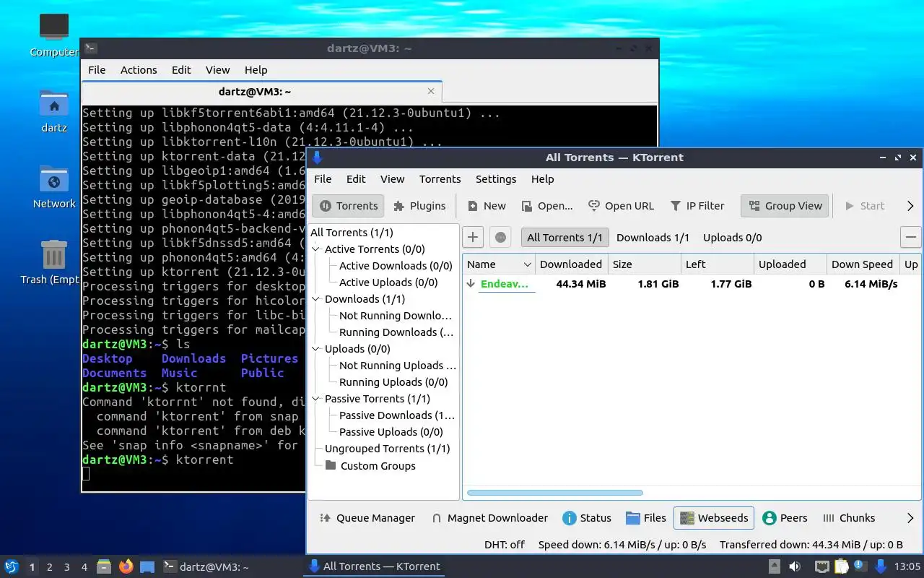Open the IP Filter dialog
The height and width of the screenshot is (578, 924).
697,206
